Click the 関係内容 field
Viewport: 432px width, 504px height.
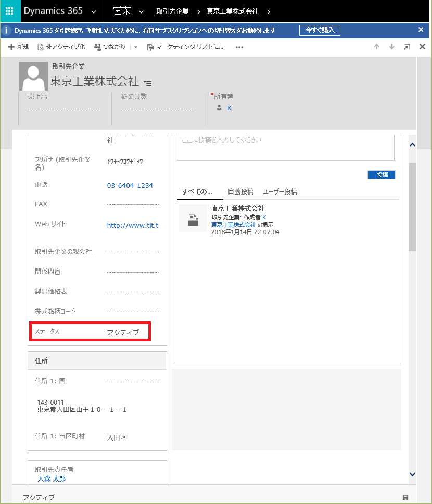tap(133, 272)
